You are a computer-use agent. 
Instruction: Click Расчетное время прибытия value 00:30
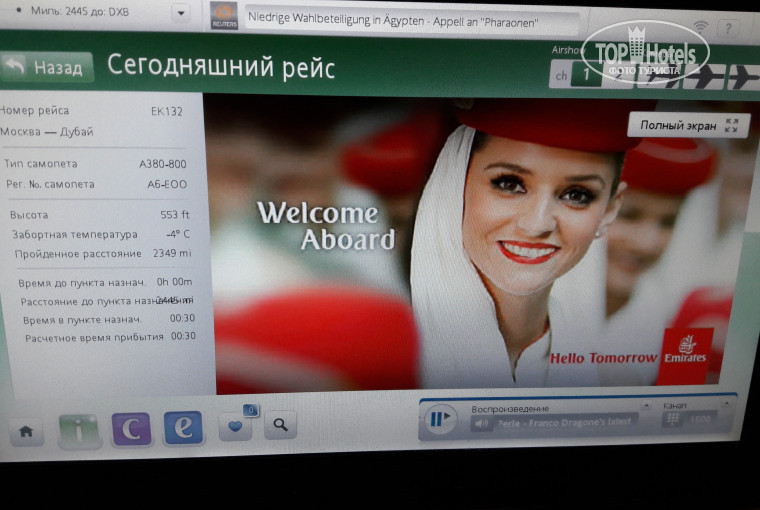tap(183, 336)
